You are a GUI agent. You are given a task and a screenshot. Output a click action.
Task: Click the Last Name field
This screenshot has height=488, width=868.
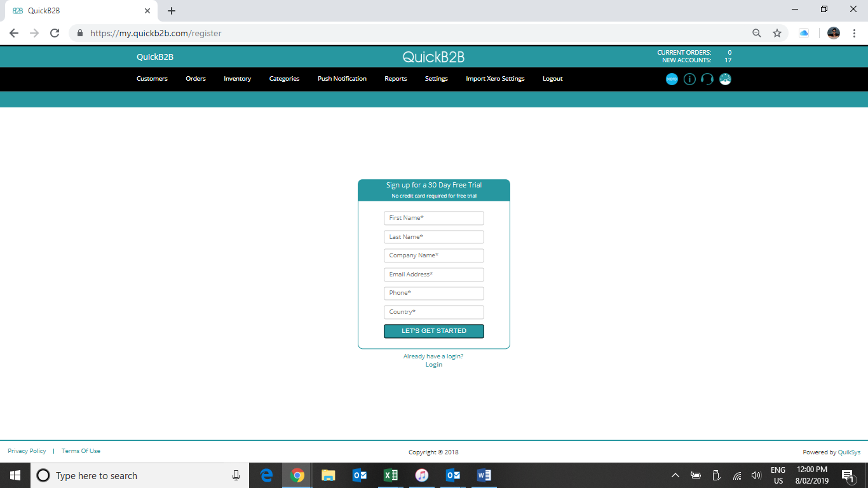click(x=434, y=237)
